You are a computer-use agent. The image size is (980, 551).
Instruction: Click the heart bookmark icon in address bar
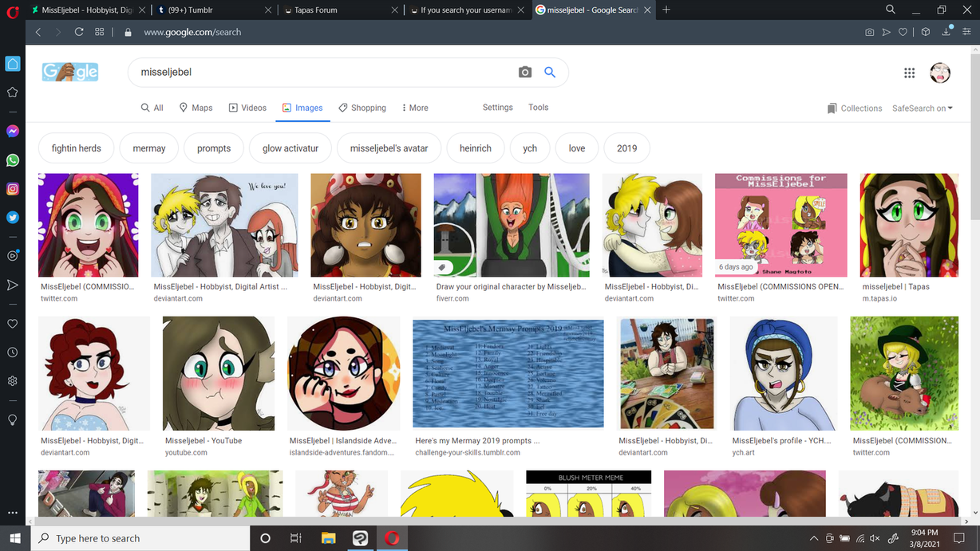coord(903,32)
